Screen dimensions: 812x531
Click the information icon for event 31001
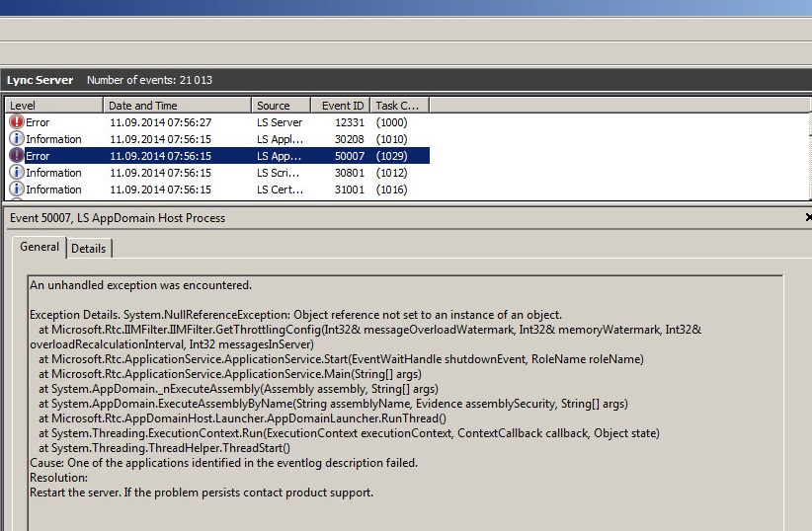pyautogui.click(x=17, y=189)
